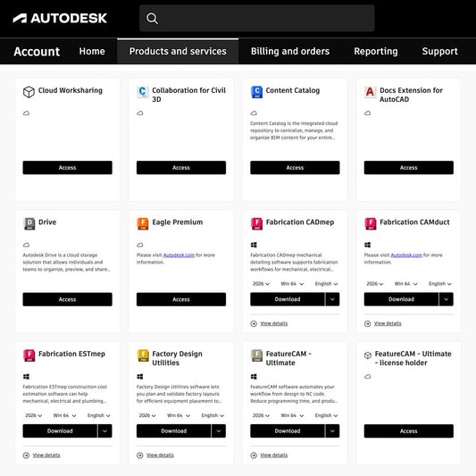View details of Factory Design Utilities
Screen dimensions: 476x476
[160, 455]
